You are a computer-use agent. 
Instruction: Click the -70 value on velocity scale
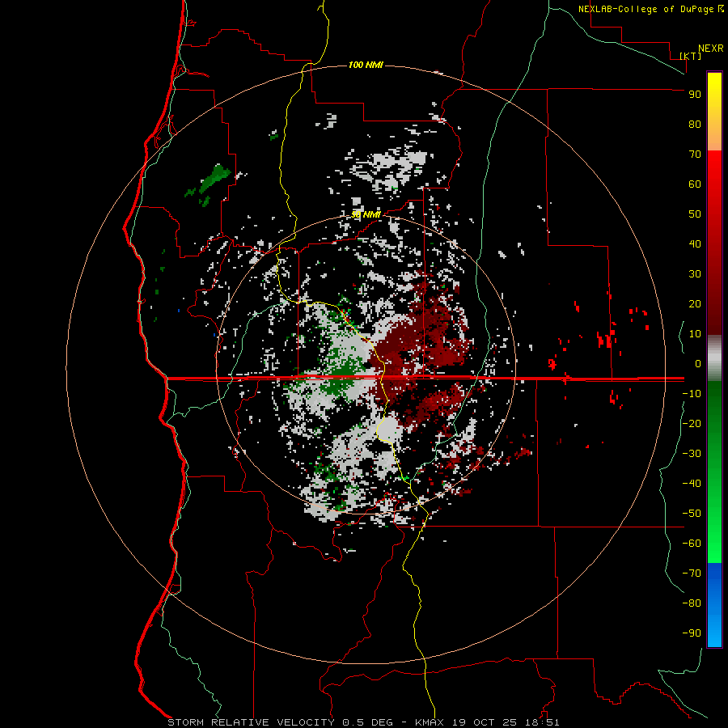692,574
